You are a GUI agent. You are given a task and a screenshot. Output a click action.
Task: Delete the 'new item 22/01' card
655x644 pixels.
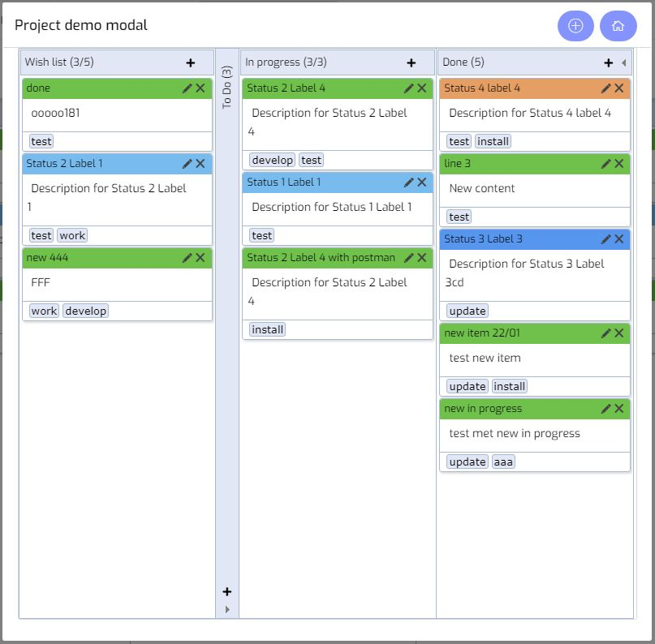tap(619, 333)
